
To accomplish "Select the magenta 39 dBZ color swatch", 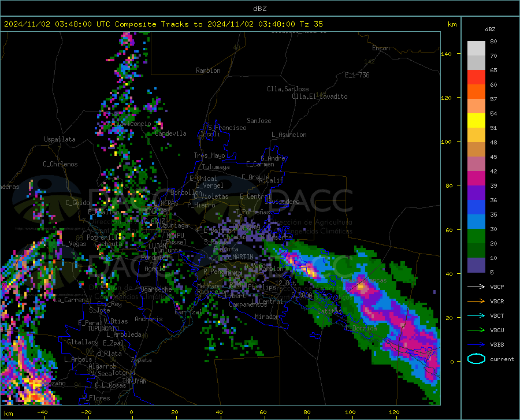I will (x=476, y=179).
